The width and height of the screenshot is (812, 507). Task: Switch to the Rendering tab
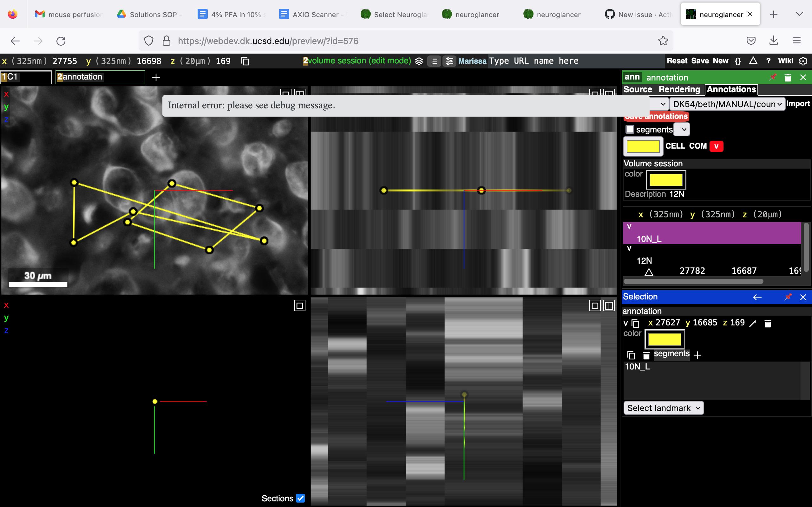679,90
